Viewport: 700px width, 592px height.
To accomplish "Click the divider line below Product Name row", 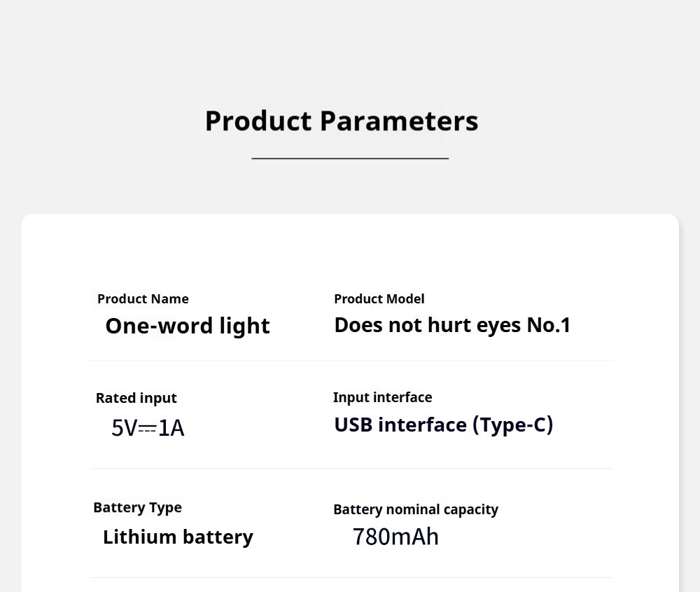I will (351, 360).
